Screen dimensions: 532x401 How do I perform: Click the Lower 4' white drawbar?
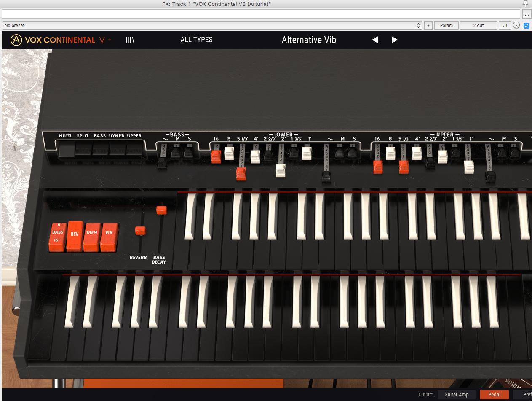click(256, 157)
